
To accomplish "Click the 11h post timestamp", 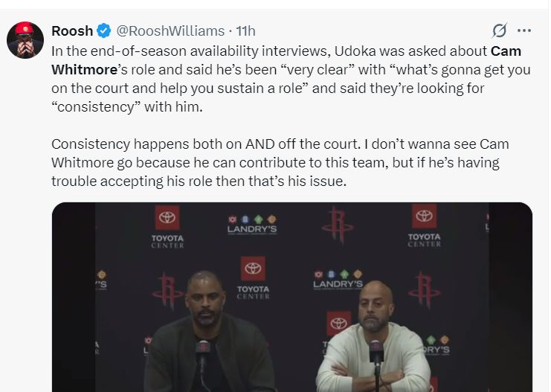I will (245, 31).
